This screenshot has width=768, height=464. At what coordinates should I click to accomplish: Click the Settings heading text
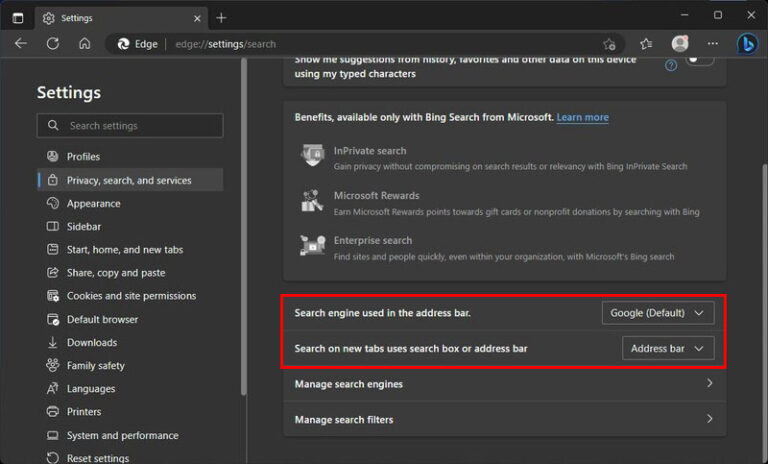pyautogui.click(x=69, y=93)
